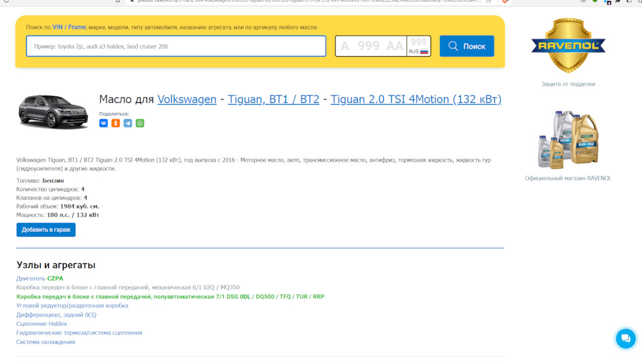Open Двигатель CZPA link
The height and width of the screenshot is (364, 642).
coord(39,279)
